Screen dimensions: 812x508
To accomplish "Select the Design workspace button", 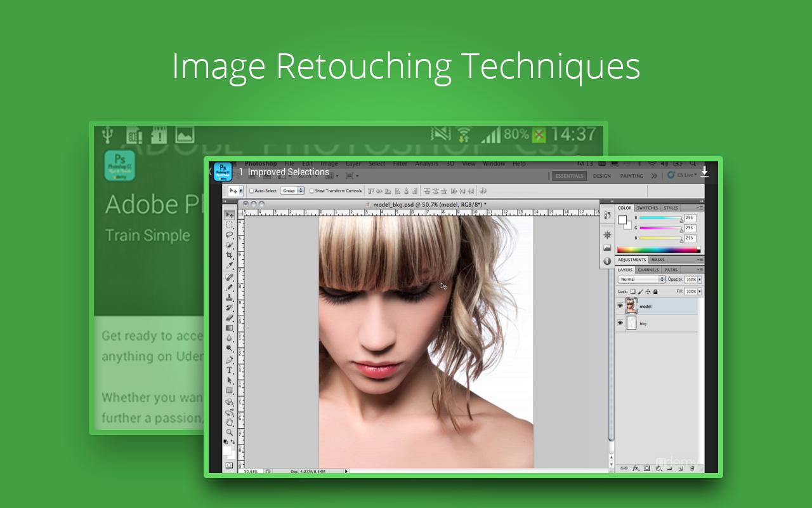I will click(602, 176).
